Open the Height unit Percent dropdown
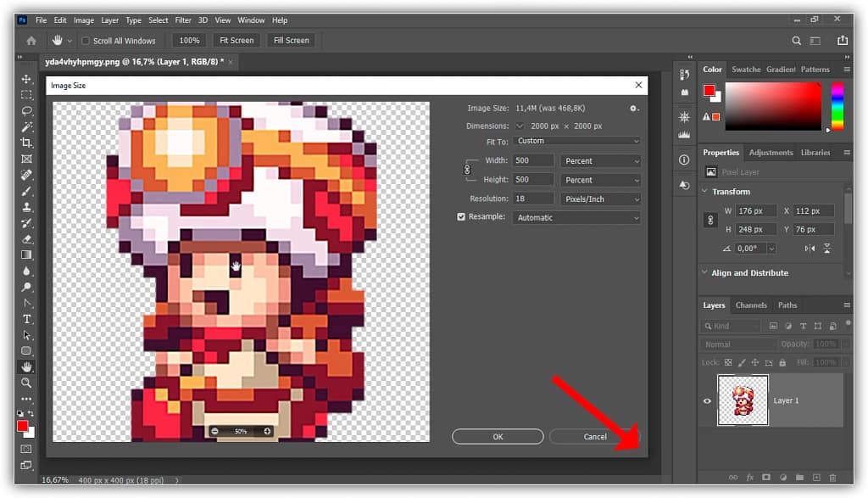Viewport: 868px width, 498px height. pos(601,181)
